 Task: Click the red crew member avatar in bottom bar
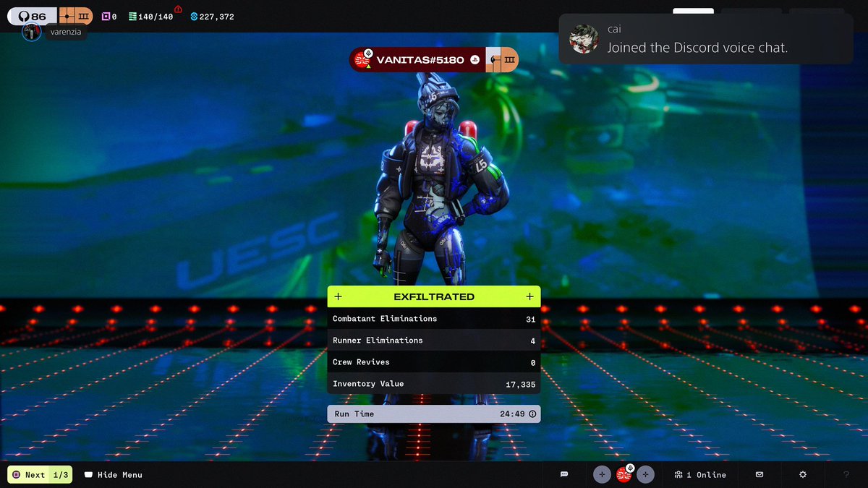624,475
